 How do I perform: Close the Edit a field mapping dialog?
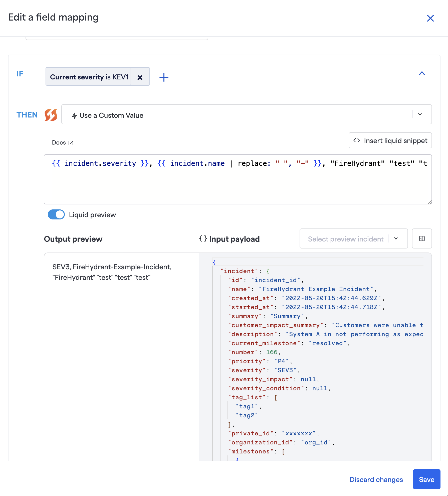[430, 18]
